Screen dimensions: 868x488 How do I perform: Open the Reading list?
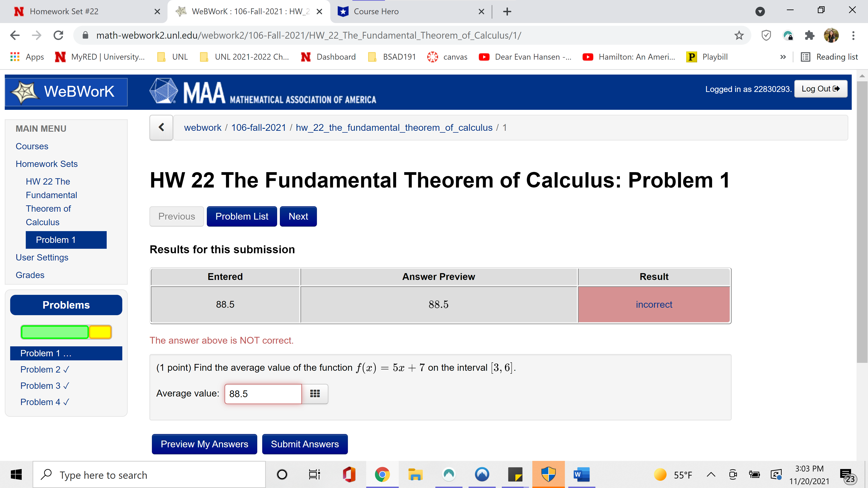point(829,56)
